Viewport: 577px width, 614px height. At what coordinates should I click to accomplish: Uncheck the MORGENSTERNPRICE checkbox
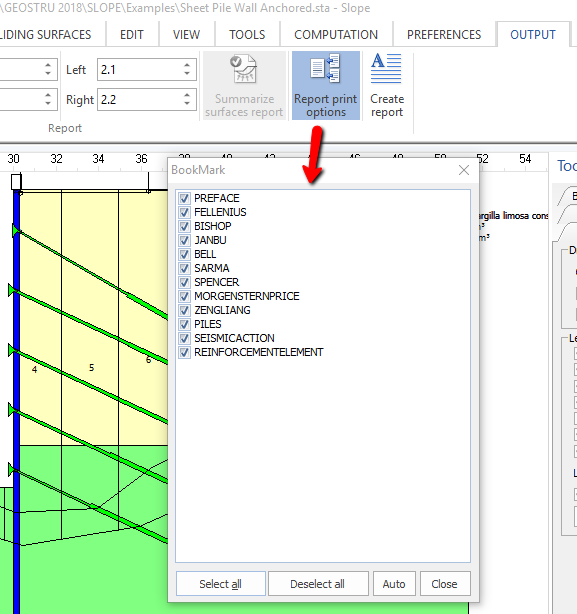coord(184,296)
